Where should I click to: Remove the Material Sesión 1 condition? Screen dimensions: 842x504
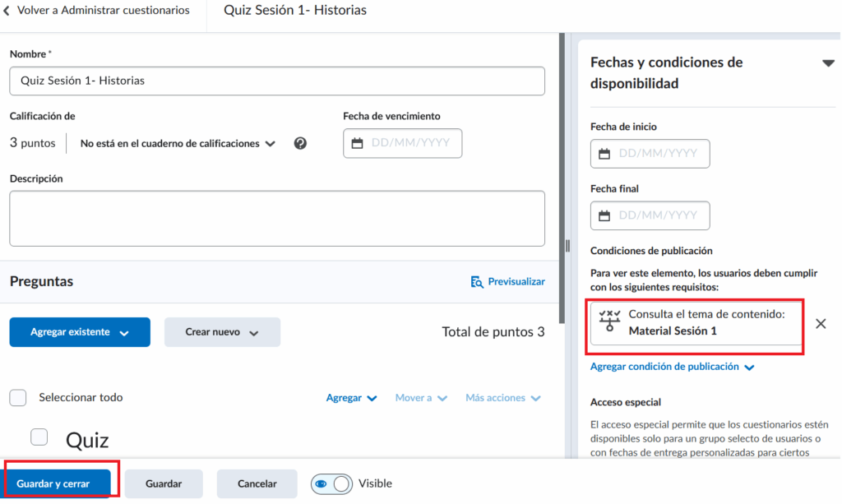[x=820, y=323]
